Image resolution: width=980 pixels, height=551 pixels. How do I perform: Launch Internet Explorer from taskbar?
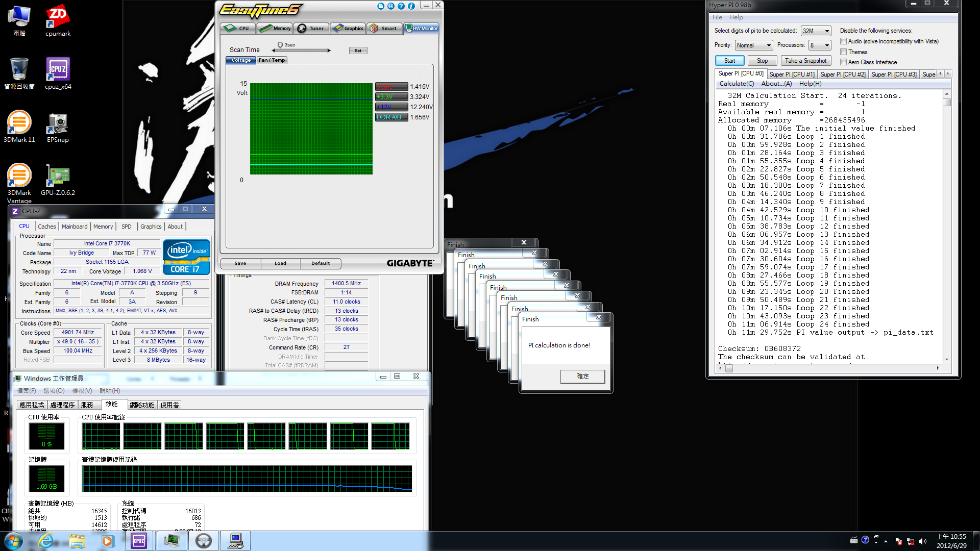coord(46,541)
